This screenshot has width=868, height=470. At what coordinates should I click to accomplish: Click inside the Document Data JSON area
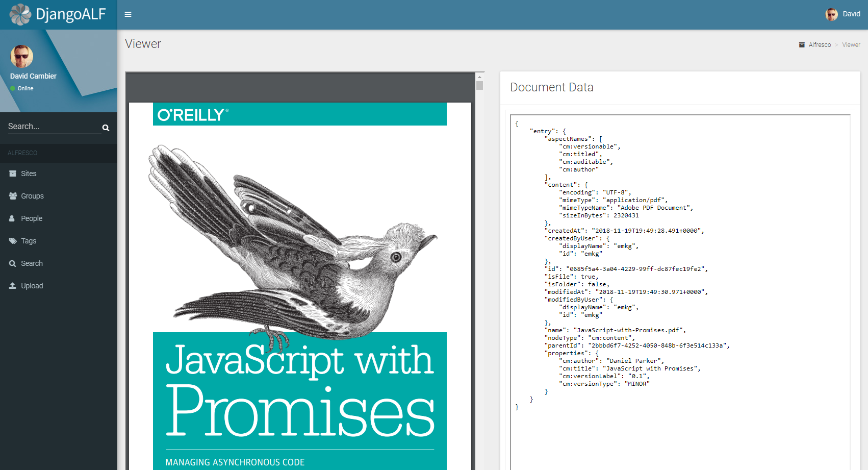pyautogui.click(x=680, y=292)
